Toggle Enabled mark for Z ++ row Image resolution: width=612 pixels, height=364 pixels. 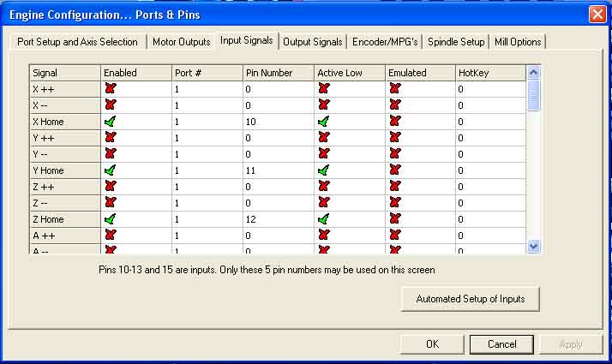click(x=111, y=186)
